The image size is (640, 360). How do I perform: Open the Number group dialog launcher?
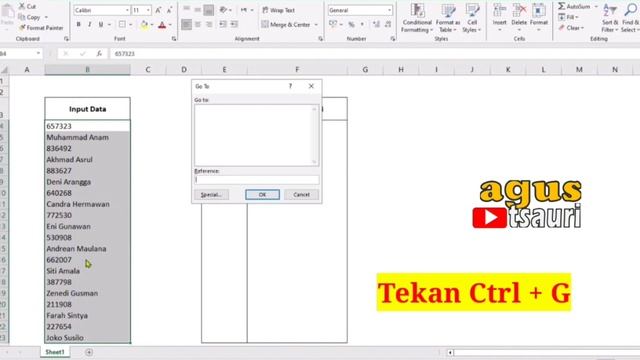393,39
